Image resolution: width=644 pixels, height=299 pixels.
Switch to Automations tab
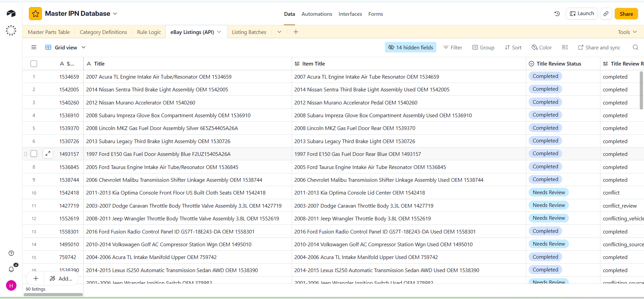[317, 14]
